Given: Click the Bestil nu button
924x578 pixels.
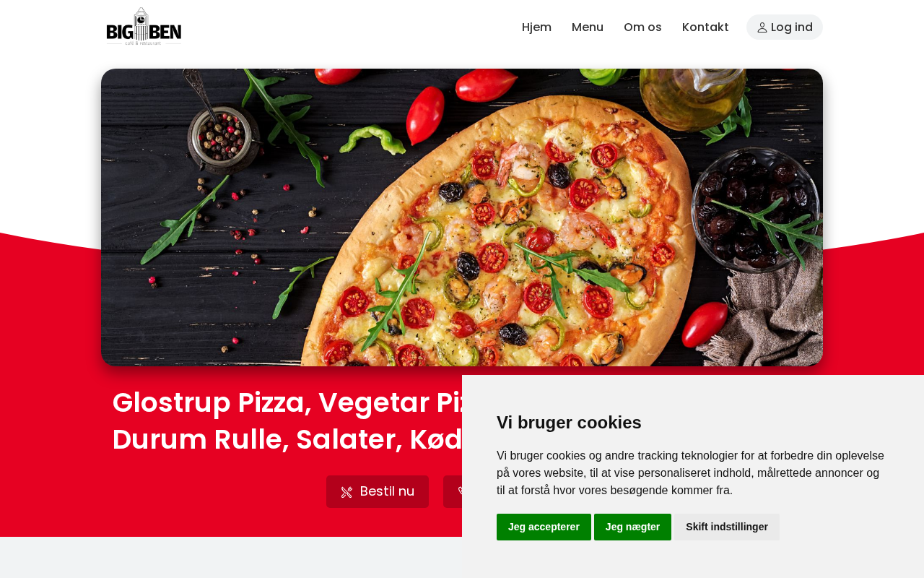Looking at the screenshot, I should [378, 491].
